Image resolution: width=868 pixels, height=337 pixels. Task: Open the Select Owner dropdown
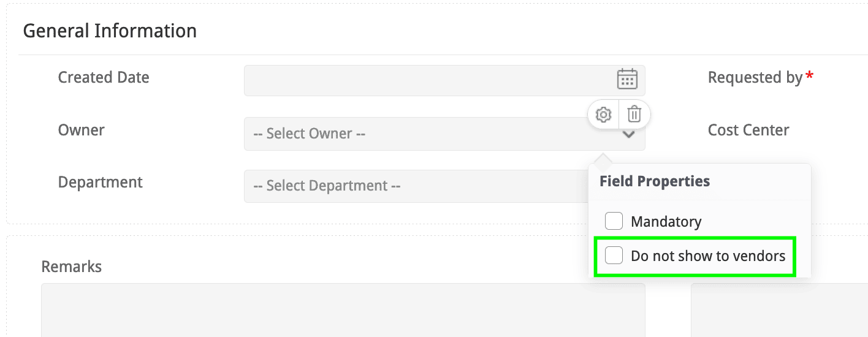click(417, 134)
